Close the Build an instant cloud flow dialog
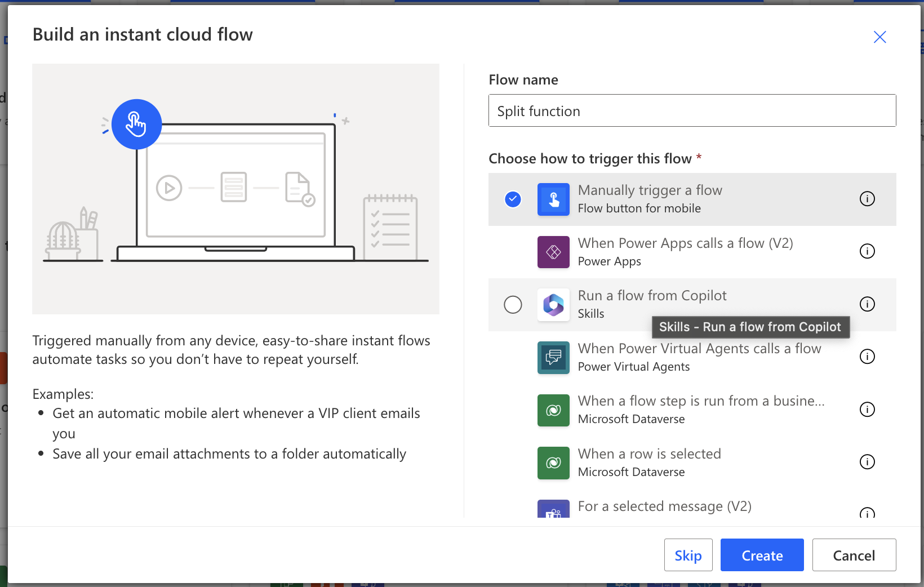 [x=879, y=37]
